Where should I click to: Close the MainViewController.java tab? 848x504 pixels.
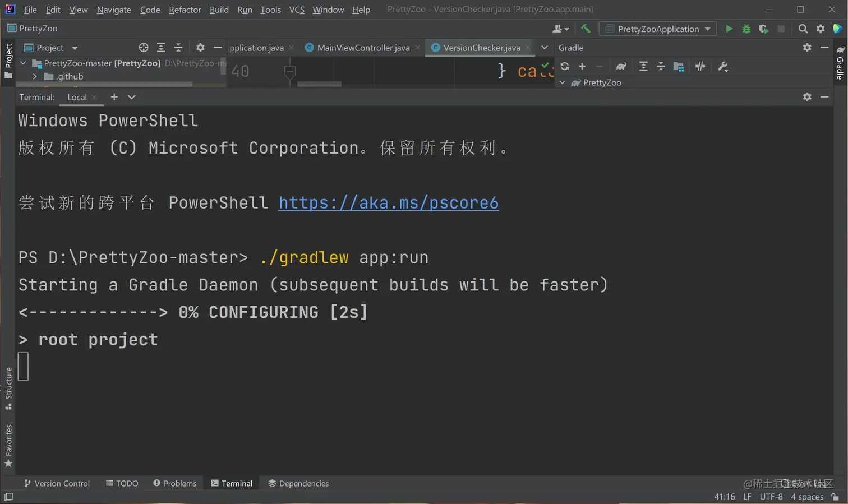coord(417,48)
